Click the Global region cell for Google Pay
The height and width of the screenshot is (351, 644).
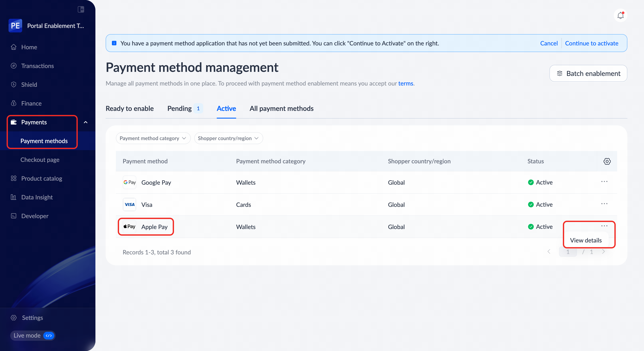click(x=396, y=183)
